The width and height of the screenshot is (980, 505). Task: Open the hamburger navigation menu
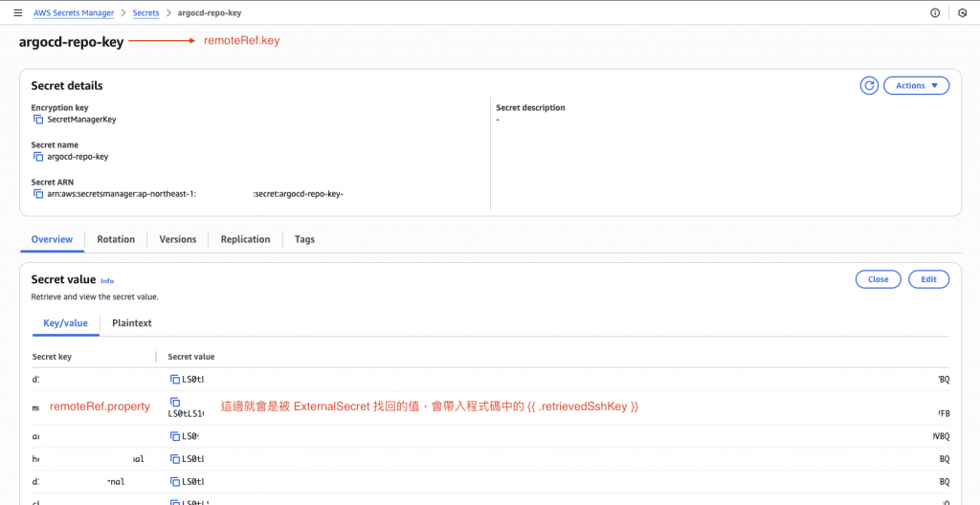click(17, 12)
